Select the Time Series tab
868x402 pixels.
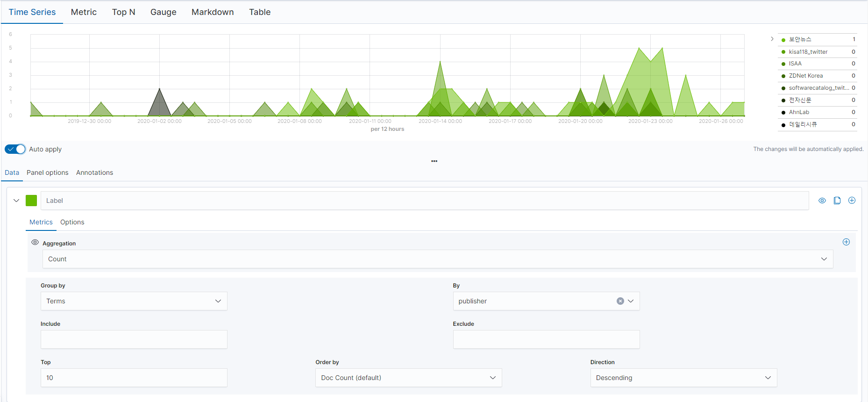32,12
